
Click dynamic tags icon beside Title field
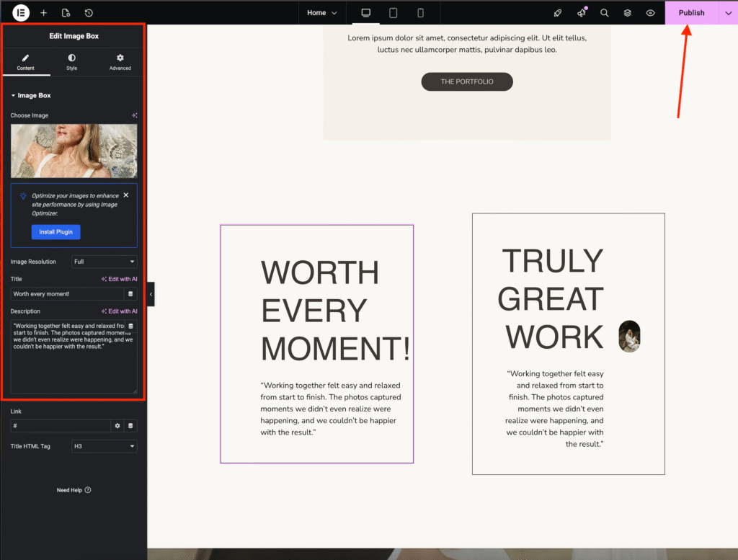130,294
